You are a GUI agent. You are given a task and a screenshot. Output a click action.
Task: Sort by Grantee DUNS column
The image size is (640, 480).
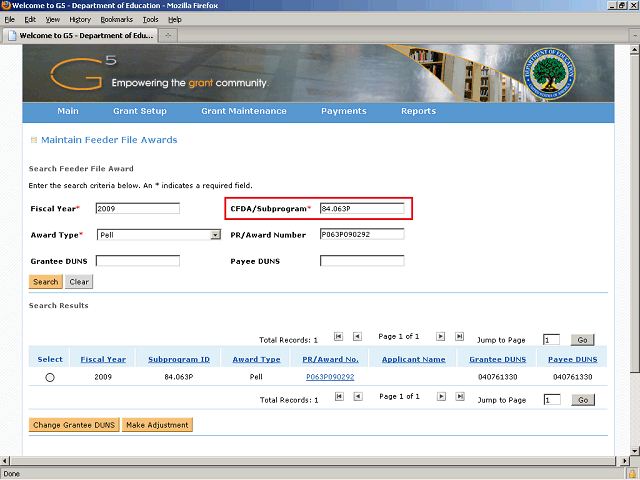click(498, 360)
